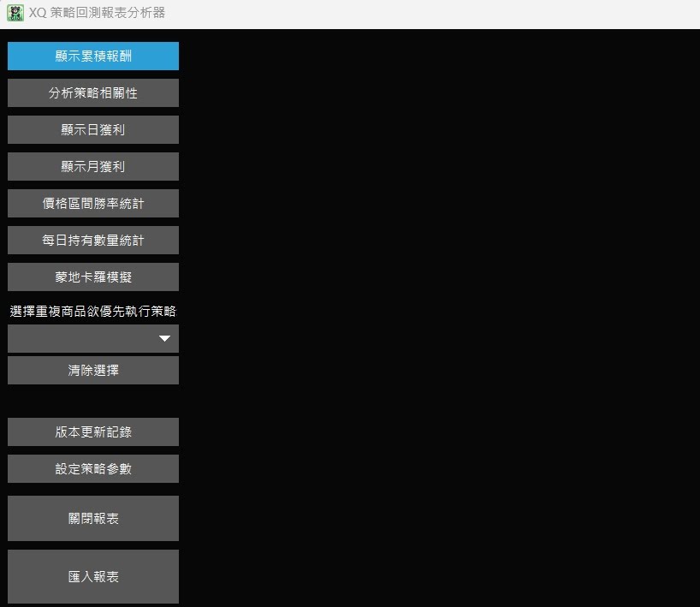Image resolution: width=700 pixels, height=607 pixels.
Task: Click the XQ app icon in title bar
Action: point(15,13)
